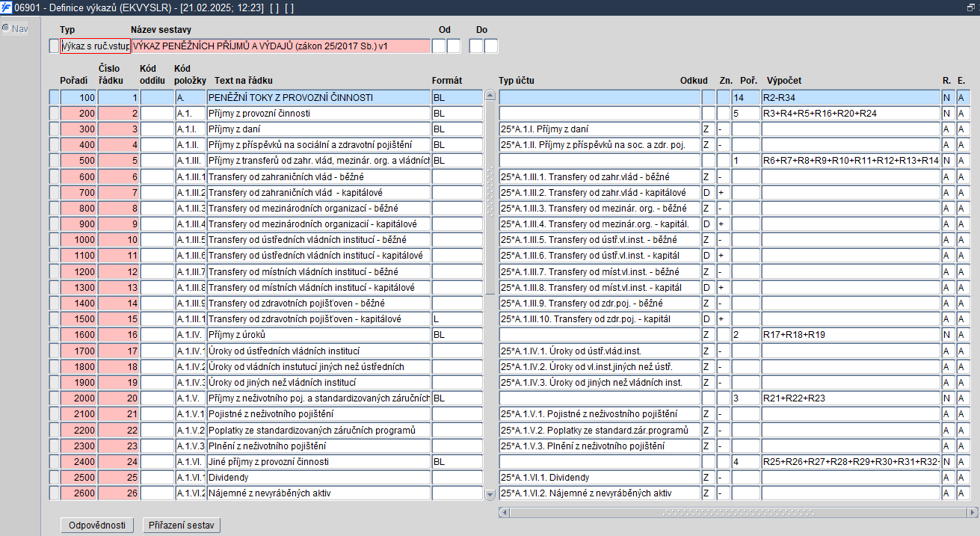
Task: Click Typ účtu cell '25*A.1.IV.1. Úroky od ústř.vlád.inst.'
Action: tap(600, 351)
